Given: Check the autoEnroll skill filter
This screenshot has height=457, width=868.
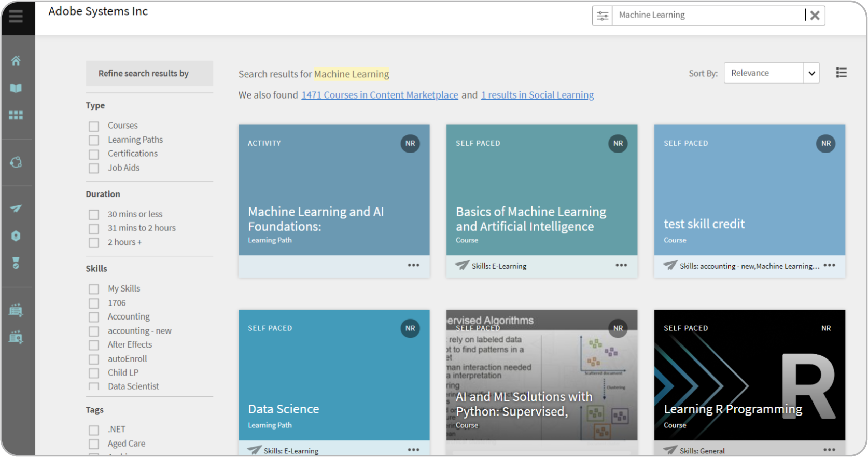Looking at the screenshot, I should click(x=94, y=359).
